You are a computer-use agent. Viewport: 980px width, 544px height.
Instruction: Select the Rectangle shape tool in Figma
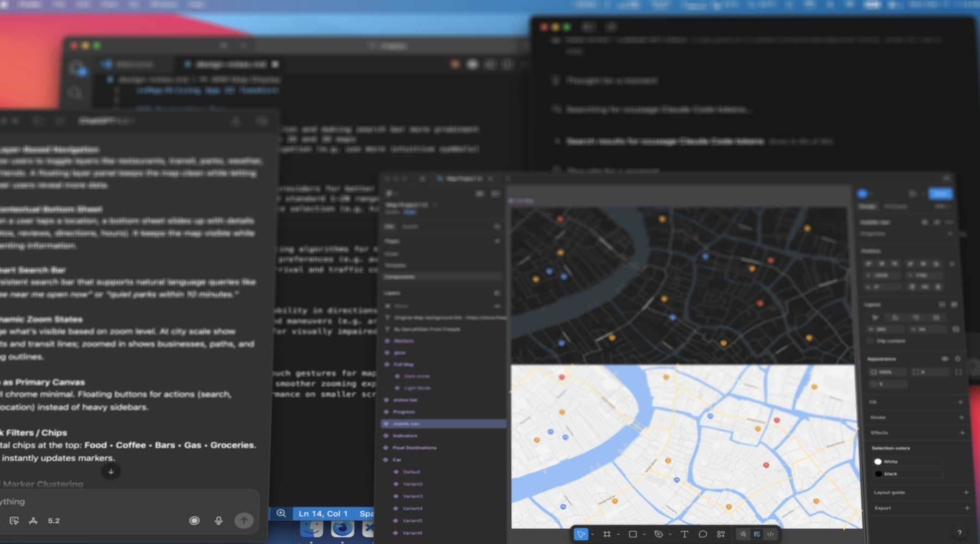[x=633, y=534]
